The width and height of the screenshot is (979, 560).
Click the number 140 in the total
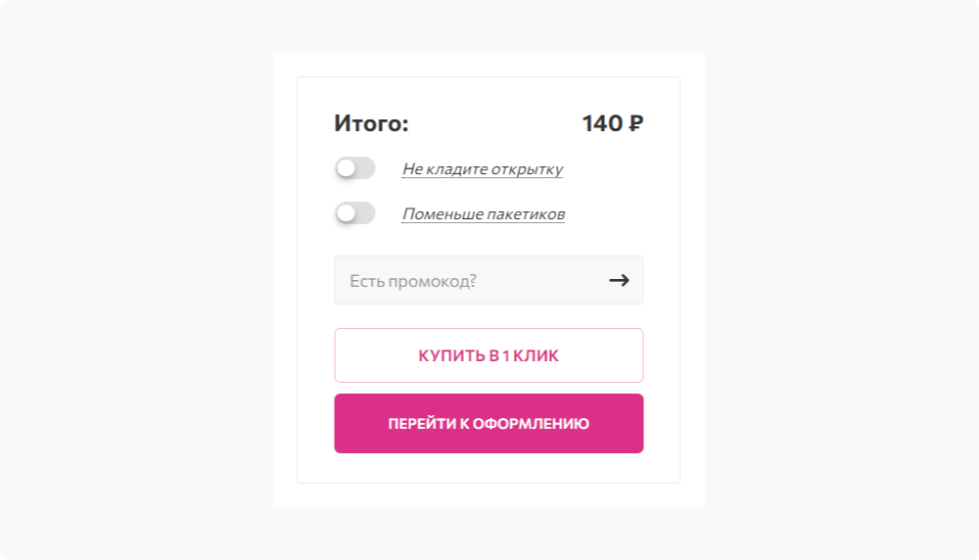[602, 124]
